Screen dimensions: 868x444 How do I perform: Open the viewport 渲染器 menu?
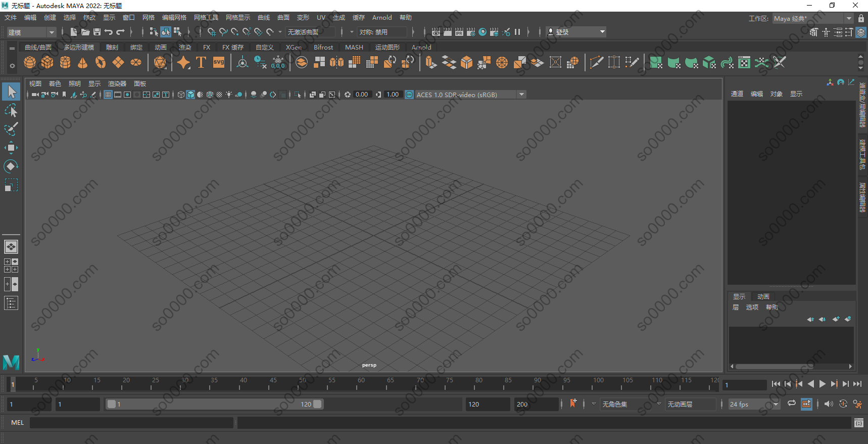tap(117, 83)
